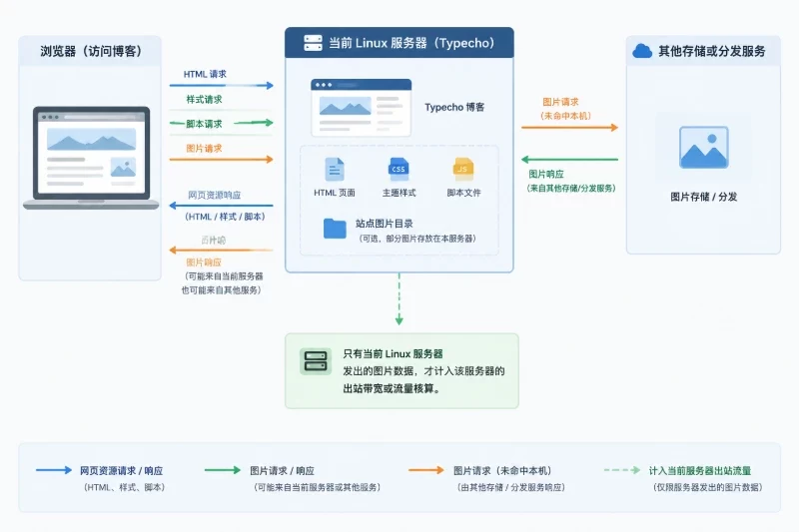Screen dimensions: 799x532
Task: Click the picture icon above 图片存储 / 分发
Action: (704, 148)
